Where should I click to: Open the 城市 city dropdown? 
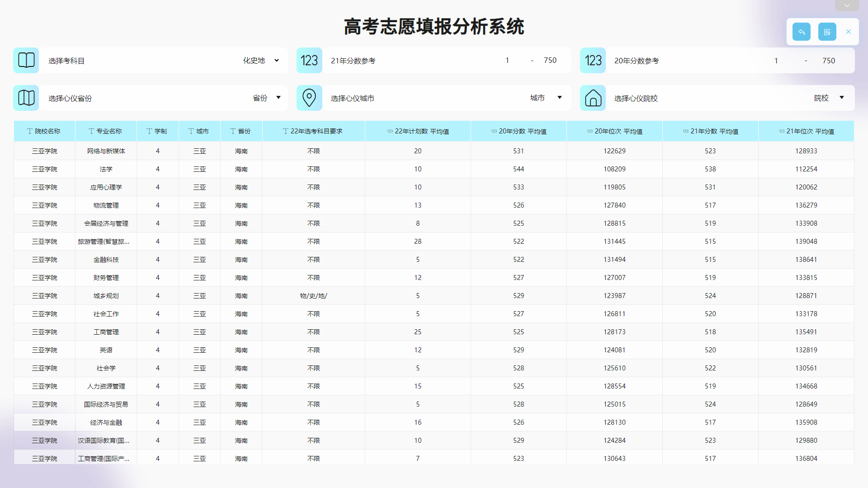(546, 98)
